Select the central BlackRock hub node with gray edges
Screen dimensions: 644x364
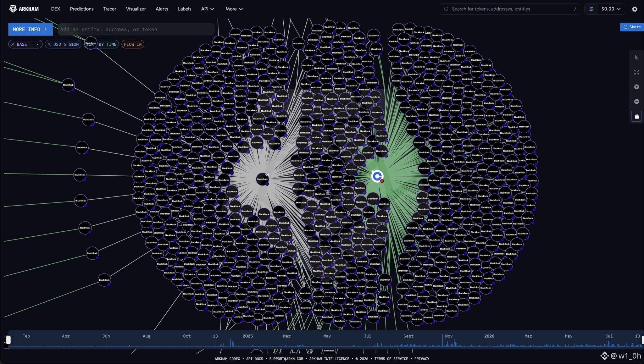262,179
